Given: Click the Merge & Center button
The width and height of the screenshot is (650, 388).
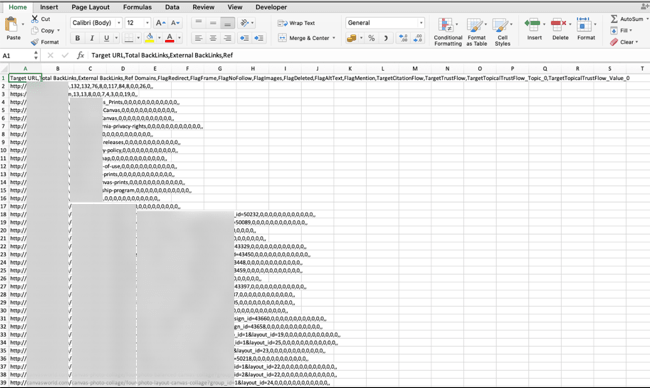Looking at the screenshot, I should click(304, 38).
